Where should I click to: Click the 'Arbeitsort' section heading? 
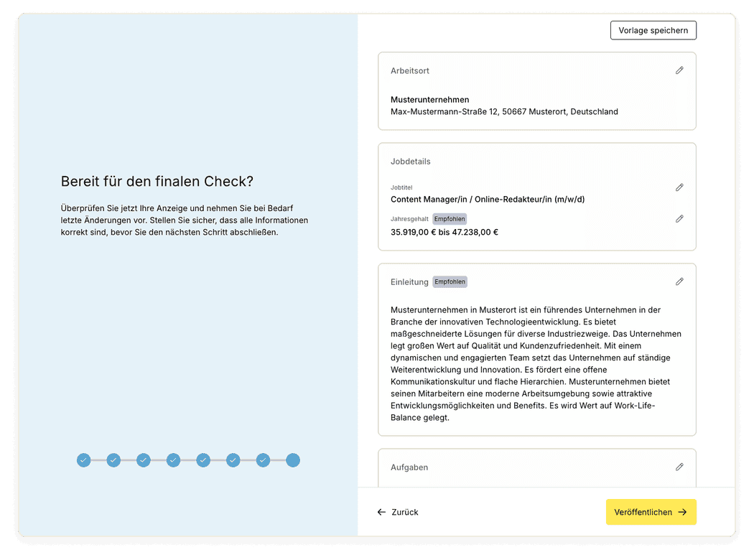(x=410, y=70)
